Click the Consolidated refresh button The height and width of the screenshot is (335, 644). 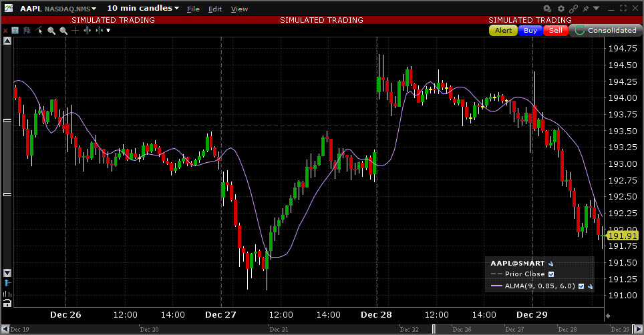tap(606, 30)
